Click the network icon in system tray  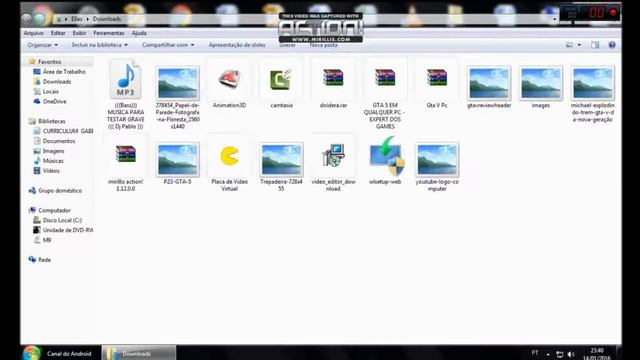pyautogui.click(x=560, y=354)
